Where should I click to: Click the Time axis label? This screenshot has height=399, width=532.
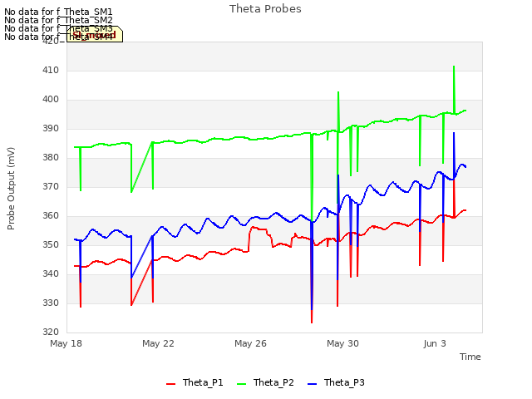[x=470, y=357]
